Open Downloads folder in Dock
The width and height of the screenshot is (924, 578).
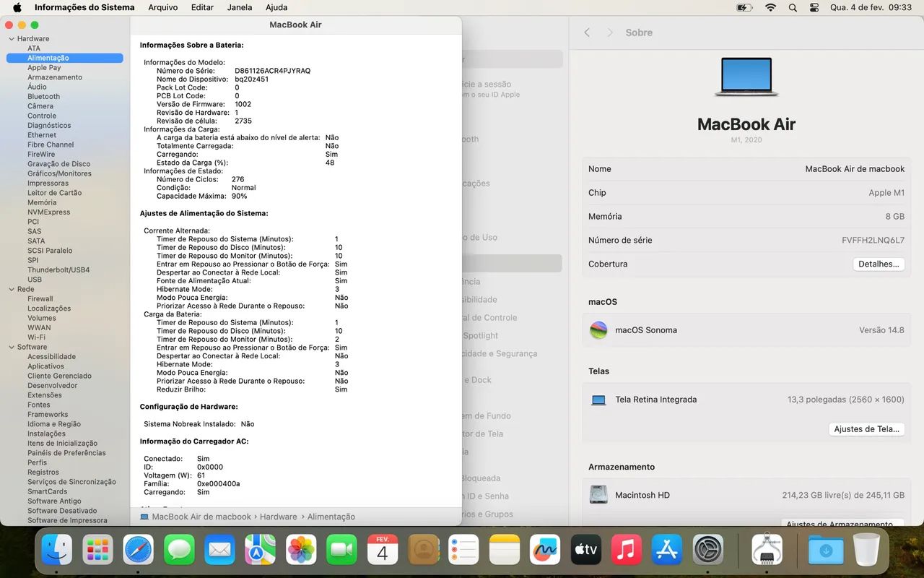tap(826, 550)
